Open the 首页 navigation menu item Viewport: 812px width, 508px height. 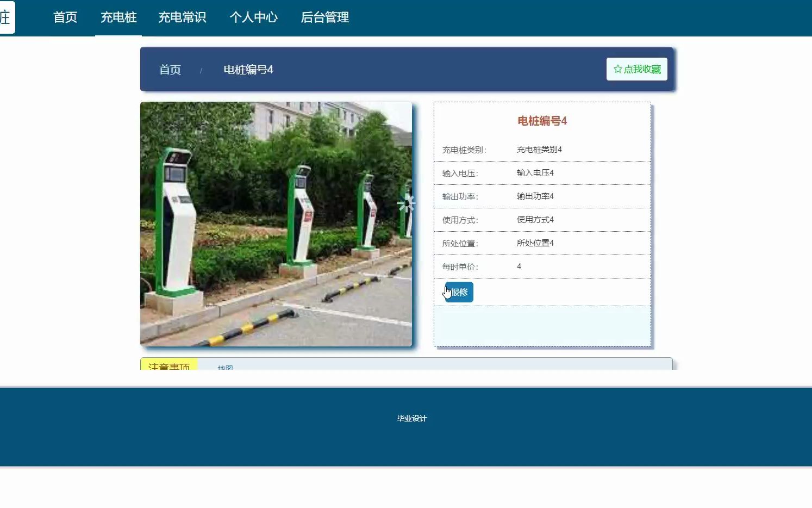point(65,17)
